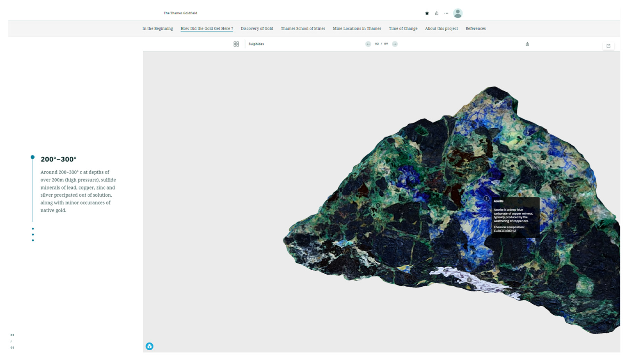Advance to next slide with right arrow
The width and height of the screenshot is (628, 364).
pos(395,44)
